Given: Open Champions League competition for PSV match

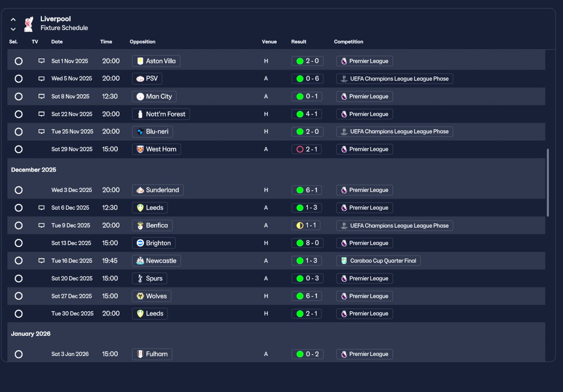Looking at the screenshot, I should coord(395,79).
